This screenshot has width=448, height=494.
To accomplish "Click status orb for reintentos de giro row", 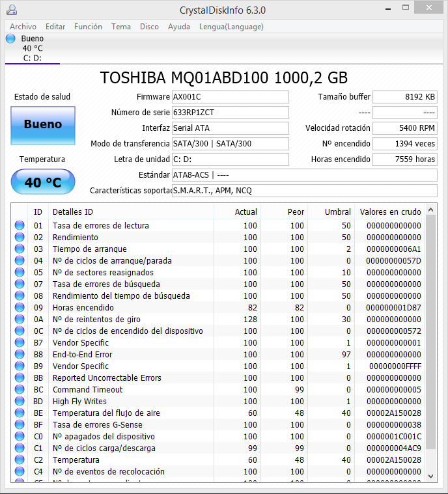I will [x=20, y=319].
